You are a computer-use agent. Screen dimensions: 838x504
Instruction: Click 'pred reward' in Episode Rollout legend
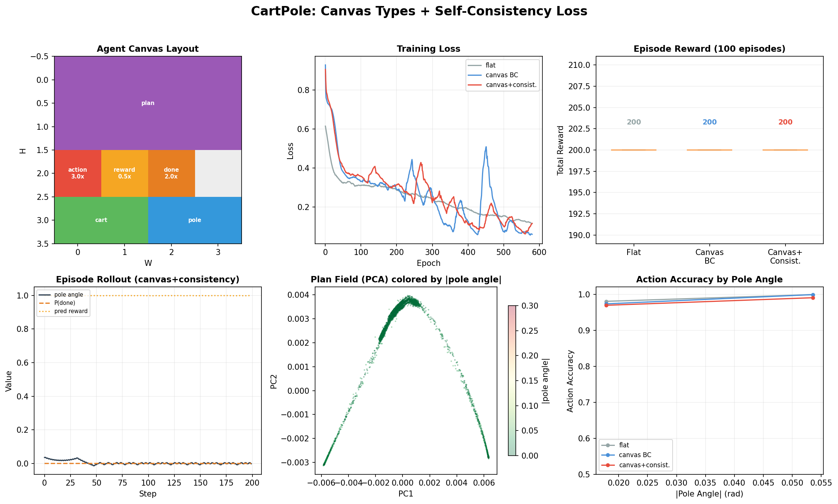[x=71, y=311]
